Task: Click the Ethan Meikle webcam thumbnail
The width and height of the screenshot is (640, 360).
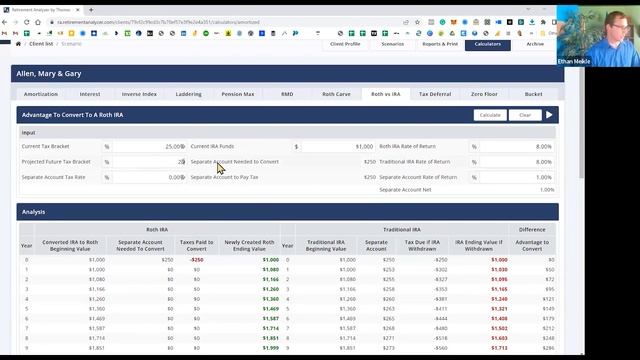Action: point(598,36)
